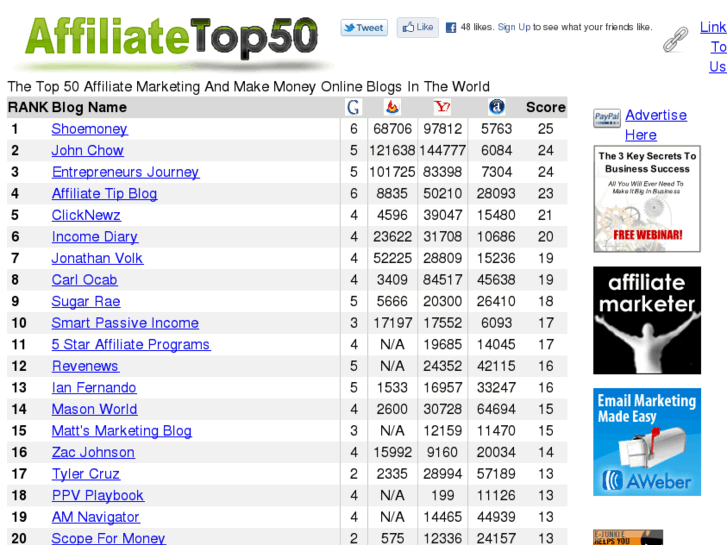Visit Ian Fernando's blog
727x545 pixels.
click(94, 388)
